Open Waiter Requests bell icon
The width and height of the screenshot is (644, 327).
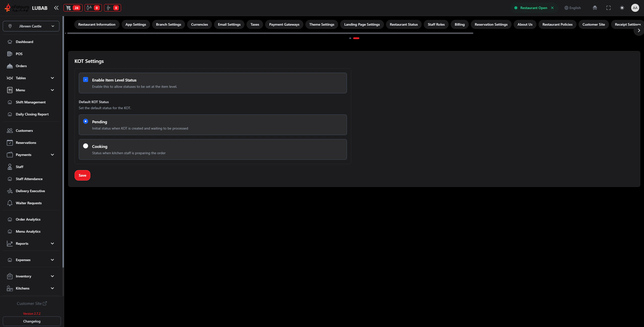10,203
